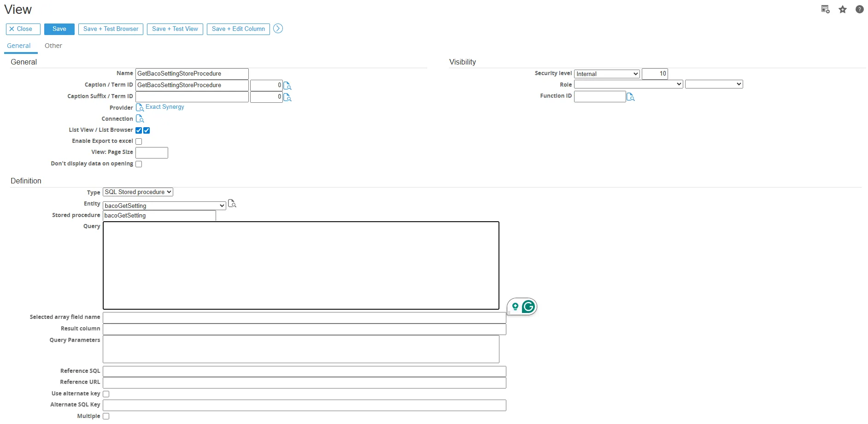Check Don't display data on opening
The width and height of the screenshot is (868, 424).
click(x=139, y=164)
